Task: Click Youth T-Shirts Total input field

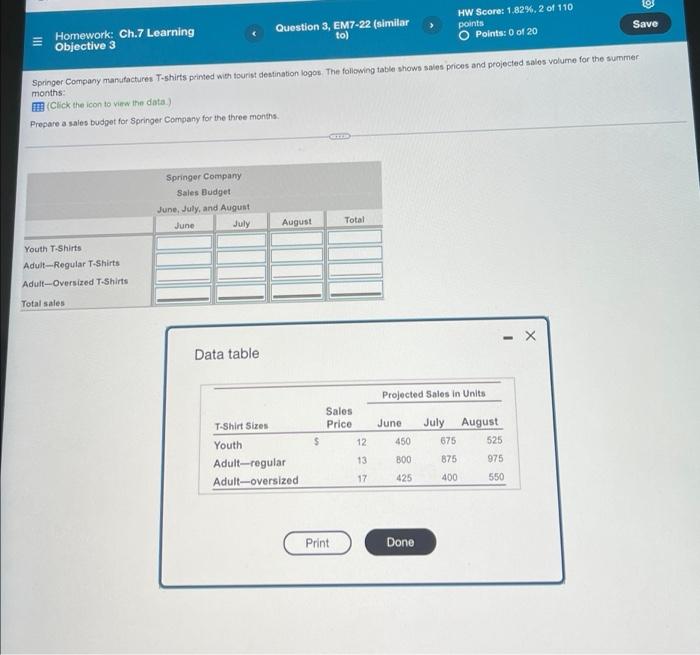Action: click(355, 237)
